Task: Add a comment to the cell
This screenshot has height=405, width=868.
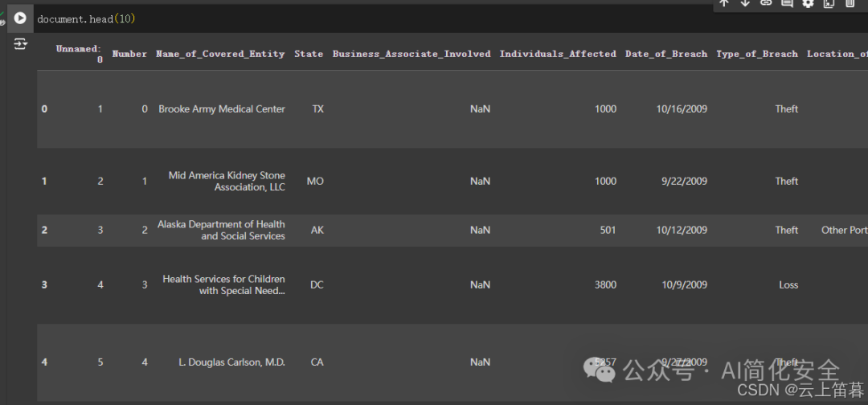Action: click(x=787, y=2)
